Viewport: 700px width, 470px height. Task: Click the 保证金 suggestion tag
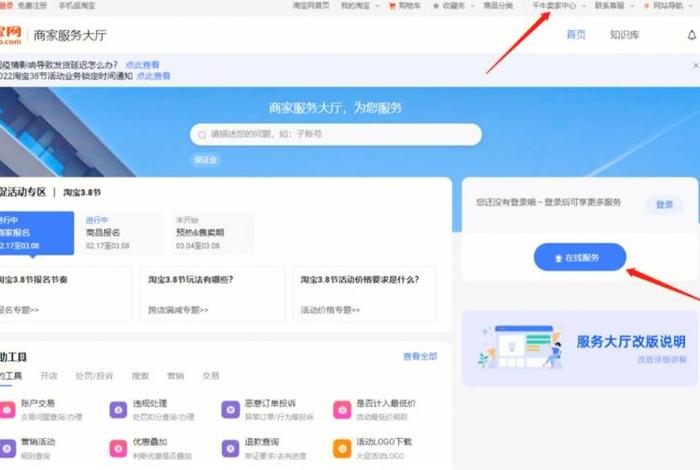pyautogui.click(x=206, y=160)
